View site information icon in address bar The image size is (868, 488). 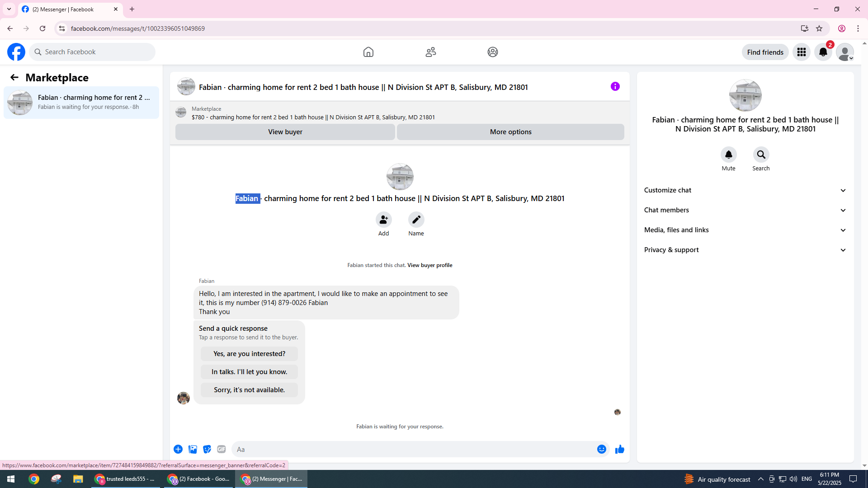pyautogui.click(x=62, y=28)
